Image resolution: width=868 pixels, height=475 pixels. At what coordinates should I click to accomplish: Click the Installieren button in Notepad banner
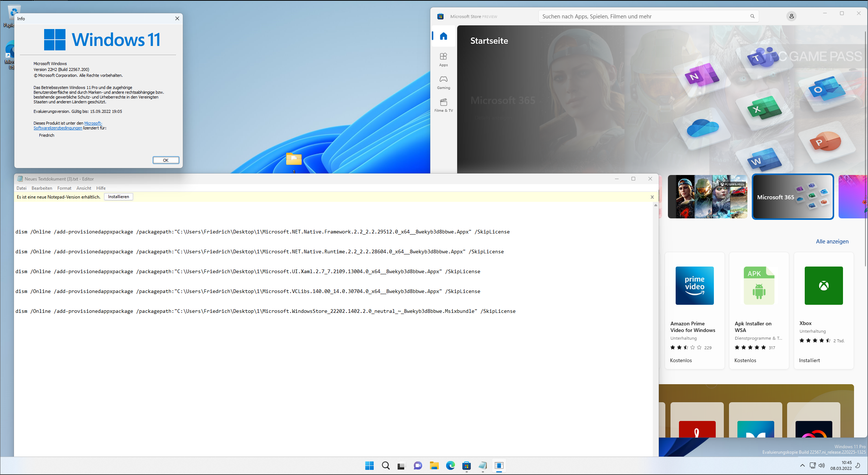click(118, 197)
